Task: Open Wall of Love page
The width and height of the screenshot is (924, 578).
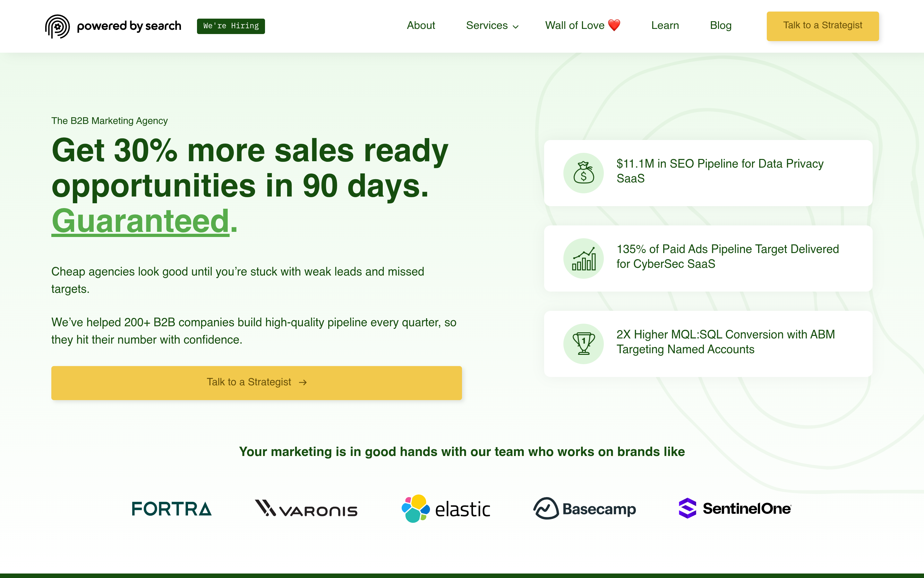Action: click(583, 25)
